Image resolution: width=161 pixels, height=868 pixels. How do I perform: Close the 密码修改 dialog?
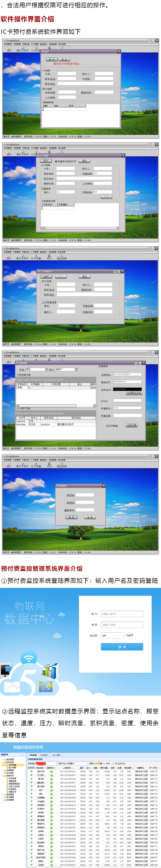pyautogui.click(x=103, y=486)
